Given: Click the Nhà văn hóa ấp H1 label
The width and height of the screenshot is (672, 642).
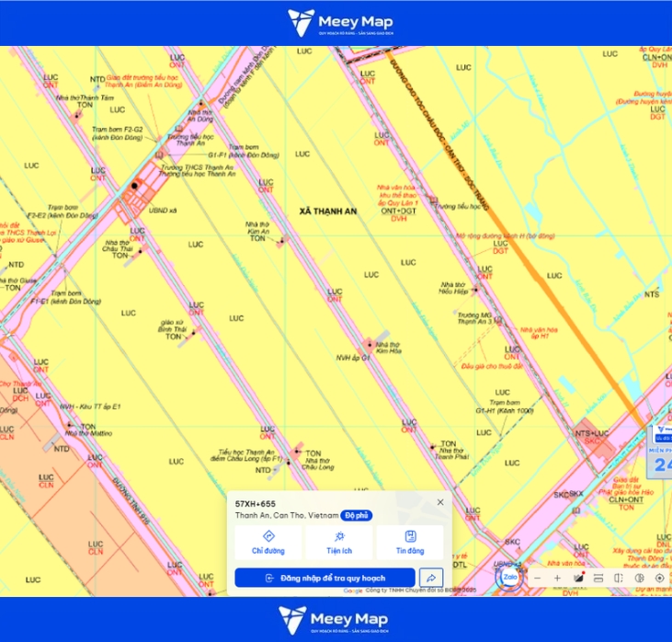Looking at the screenshot, I should (539, 333).
